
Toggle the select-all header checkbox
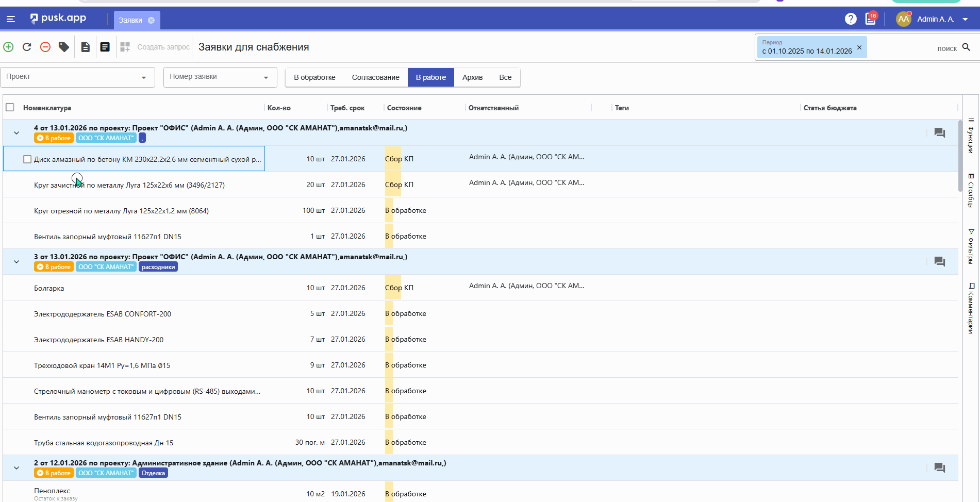(x=10, y=107)
